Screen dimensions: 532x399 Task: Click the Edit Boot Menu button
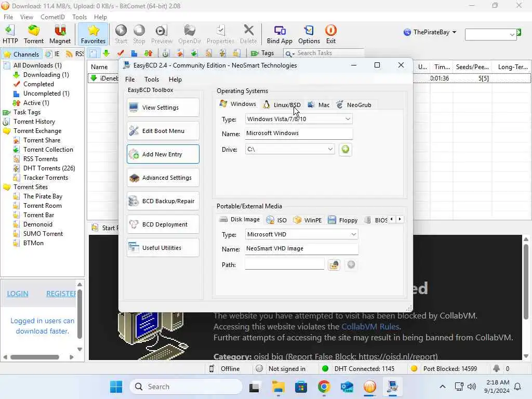(163, 131)
